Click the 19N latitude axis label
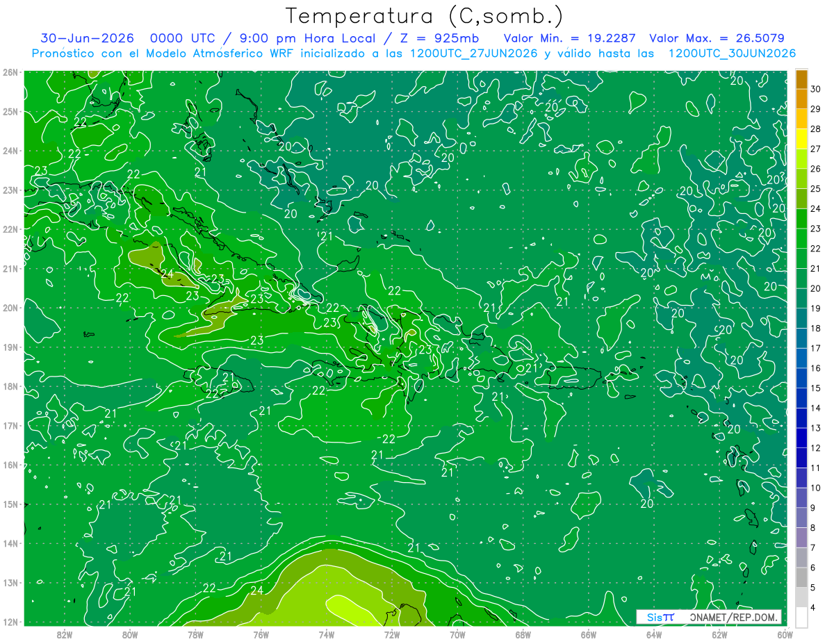The width and height of the screenshot is (834, 644). (x=10, y=347)
